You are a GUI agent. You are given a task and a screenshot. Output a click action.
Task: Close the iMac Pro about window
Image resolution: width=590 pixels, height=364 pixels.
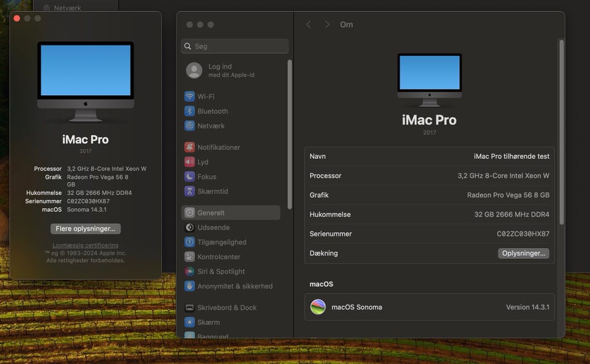(17, 18)
